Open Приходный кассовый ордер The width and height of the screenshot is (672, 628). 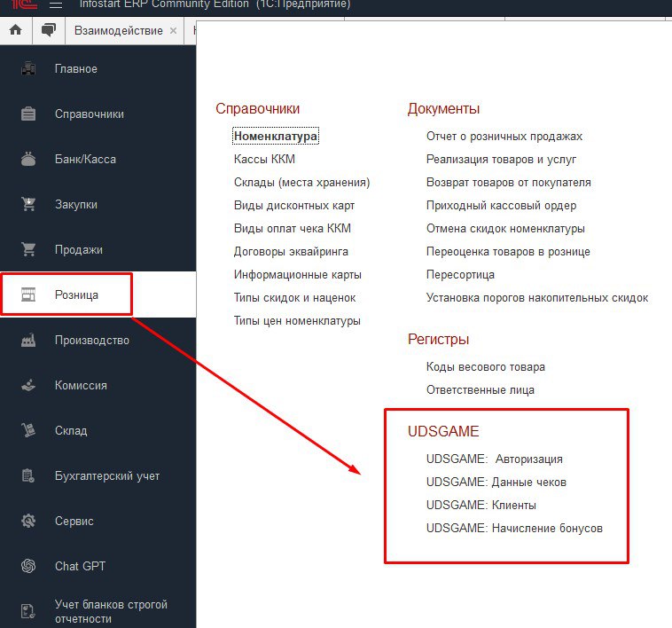501,205
